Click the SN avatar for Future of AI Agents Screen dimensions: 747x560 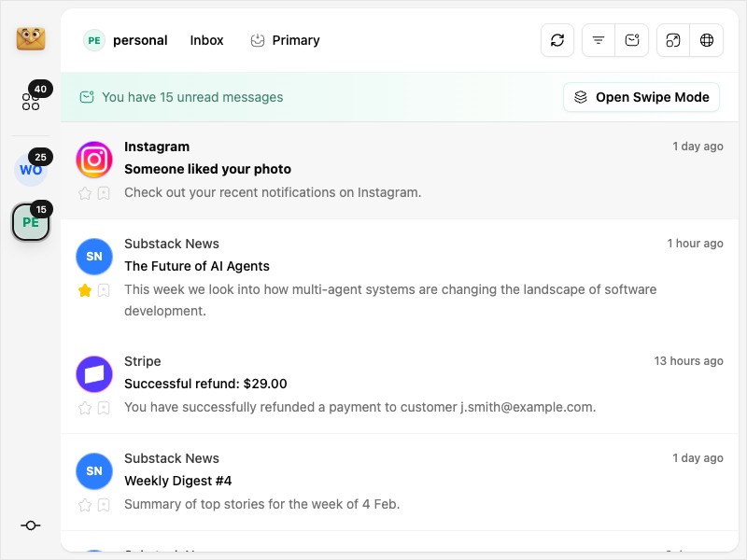coord(94,257)
